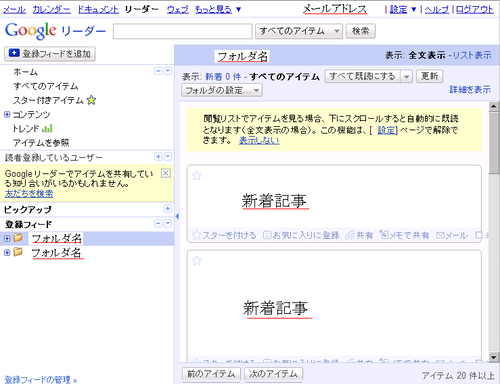
Task: Switch to 全文表示 view
Action: pos(427,55)
